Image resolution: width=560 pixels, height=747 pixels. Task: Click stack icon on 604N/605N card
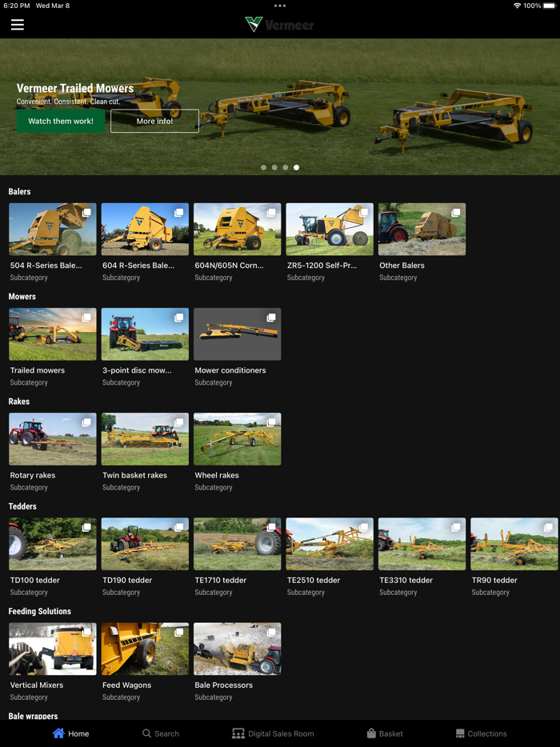pos(271,213)
